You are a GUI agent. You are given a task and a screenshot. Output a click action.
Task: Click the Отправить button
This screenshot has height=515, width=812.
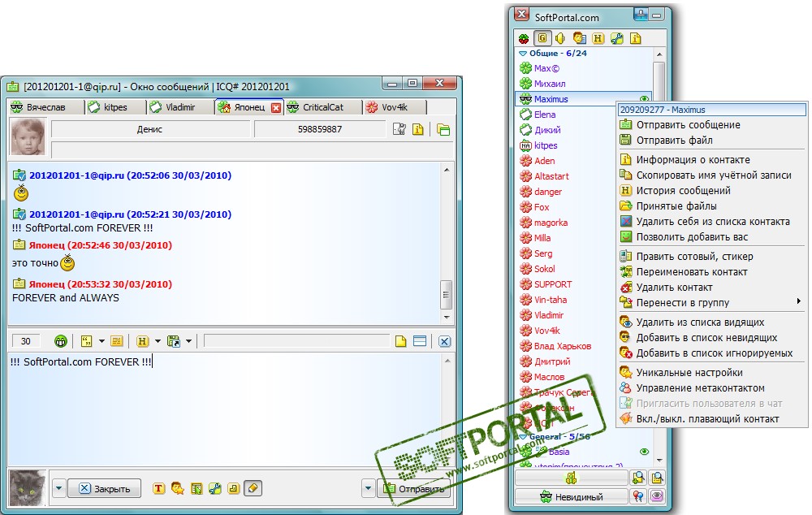click(414, 488)
